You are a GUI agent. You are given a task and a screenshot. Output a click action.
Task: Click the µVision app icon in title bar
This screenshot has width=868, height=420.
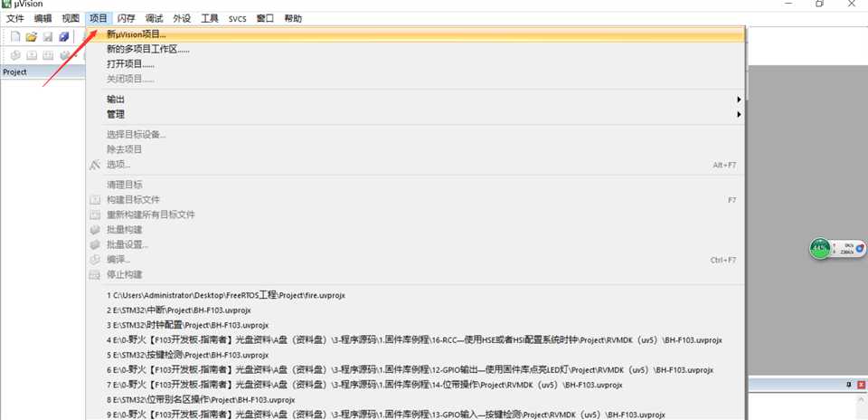[6, 4]
